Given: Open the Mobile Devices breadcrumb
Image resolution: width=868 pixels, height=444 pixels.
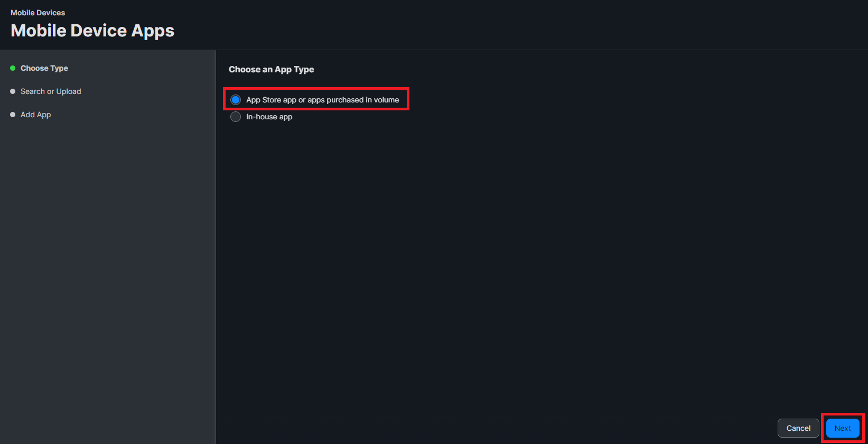Looking at the screenshot, I should (38, 13).
